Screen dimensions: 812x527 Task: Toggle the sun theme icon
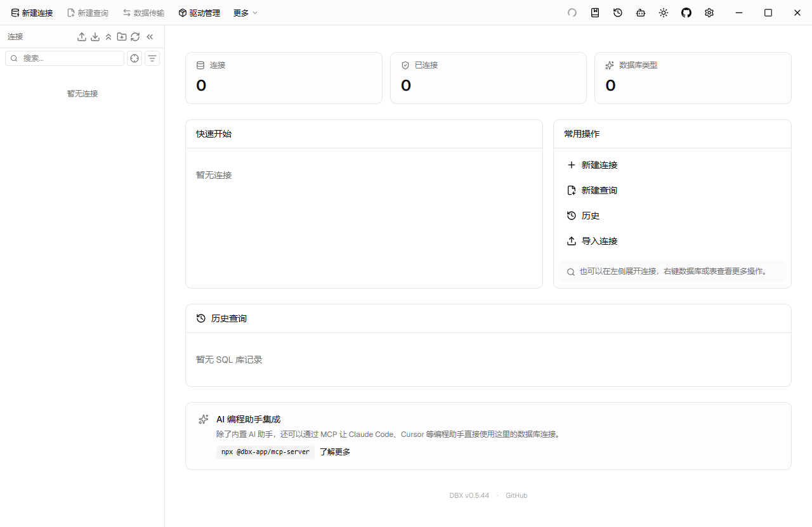click(x=664, y=13)
